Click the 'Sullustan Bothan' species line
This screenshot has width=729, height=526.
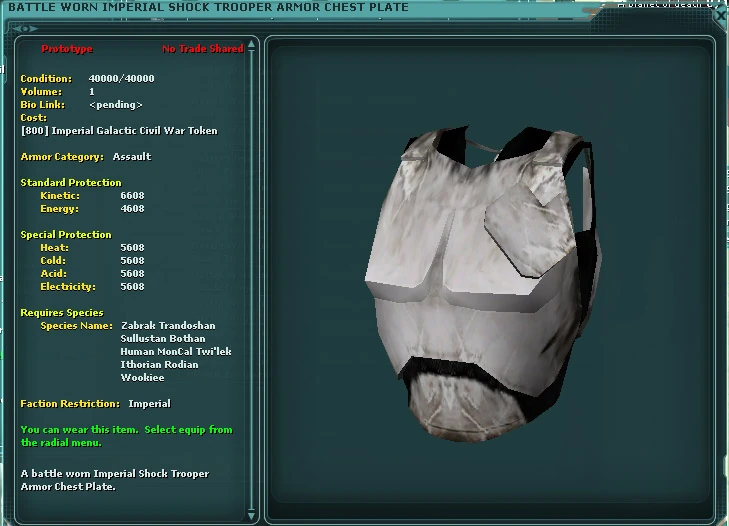point(163,339)
